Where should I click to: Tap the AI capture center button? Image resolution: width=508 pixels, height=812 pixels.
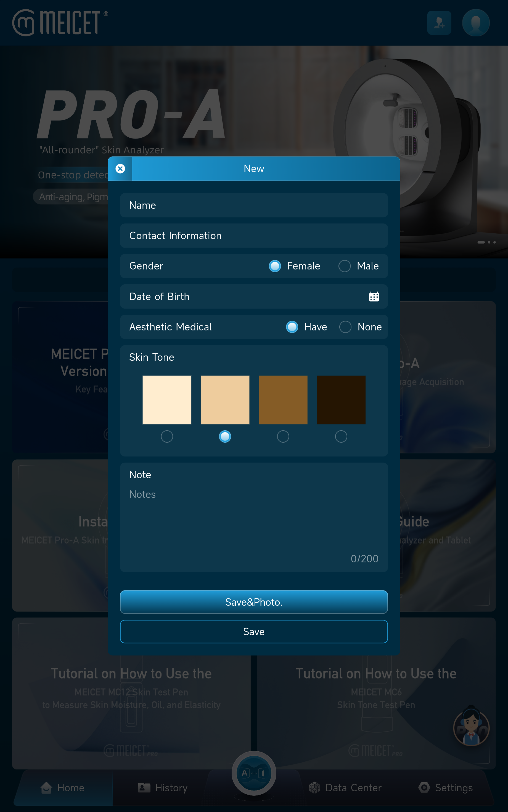click(x=254, y=773)
